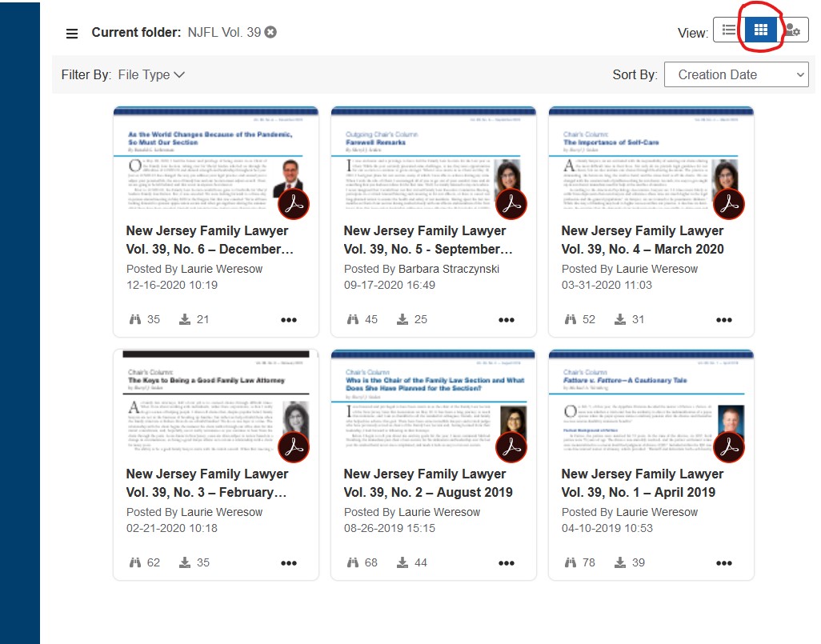The width and height of the screenshot is (821, 644).
Task: Open title Vol. 39, No. 2 – August 2019
Action: tap(428, 482)
